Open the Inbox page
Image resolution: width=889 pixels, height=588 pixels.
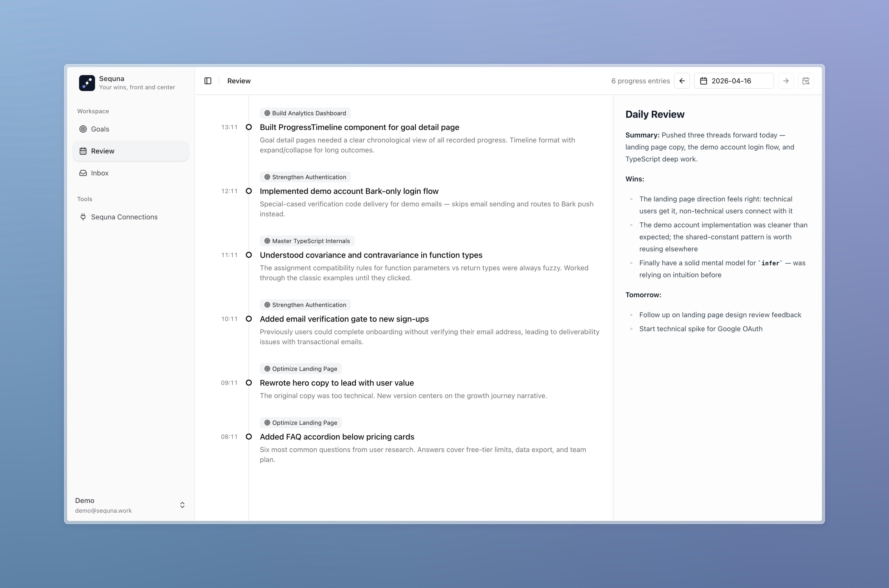pos(100,173)
